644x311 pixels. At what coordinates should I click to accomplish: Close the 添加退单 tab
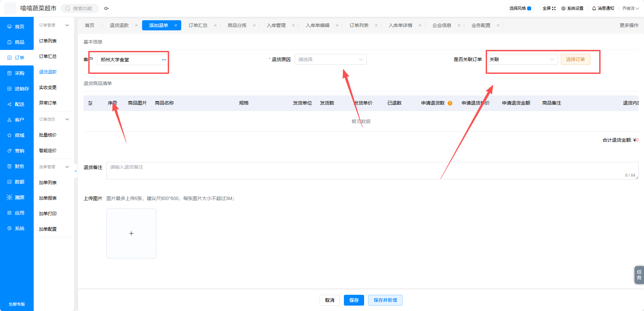point(176,25)
